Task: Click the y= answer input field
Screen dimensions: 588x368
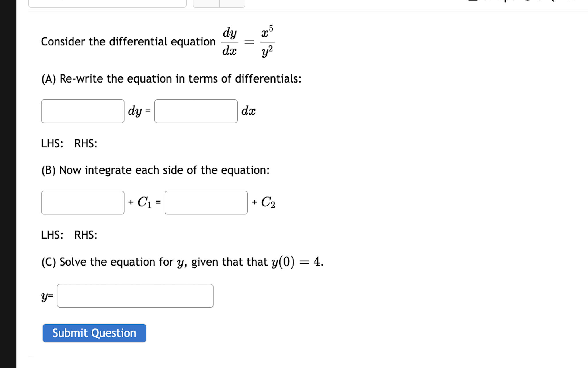Action: pyautogui.click(x=135, y=296)
